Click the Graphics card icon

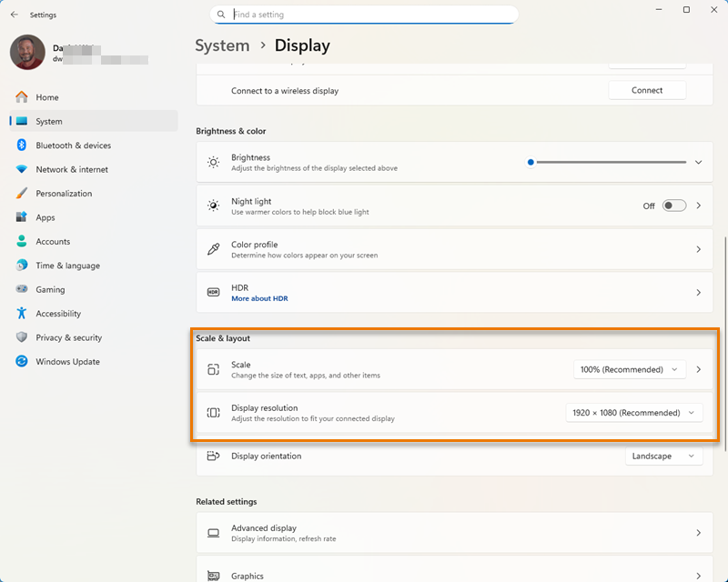pos(214,576)
